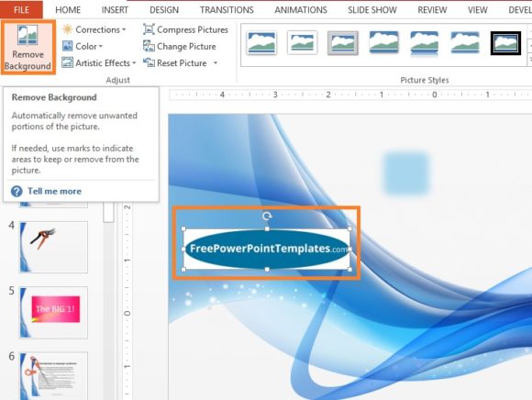532x400 pixels.
Task: Apply the double black frame picture style
Action: pyautogui.click(x=505, y=43)
